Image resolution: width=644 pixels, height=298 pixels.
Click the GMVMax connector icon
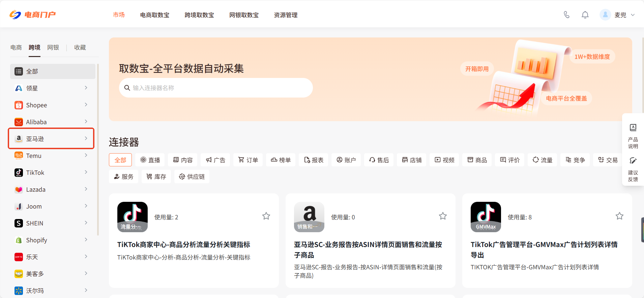(486, 217)
